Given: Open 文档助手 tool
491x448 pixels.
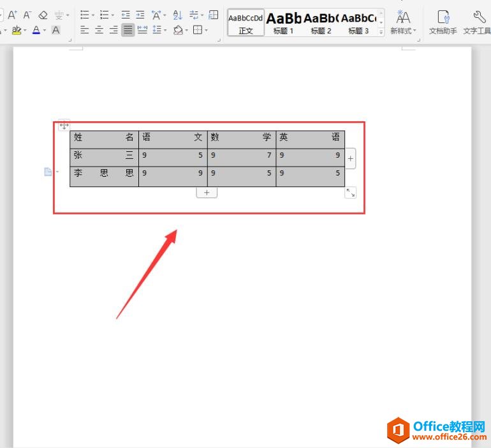Looking at the screenshot, I should coord(443,22).
